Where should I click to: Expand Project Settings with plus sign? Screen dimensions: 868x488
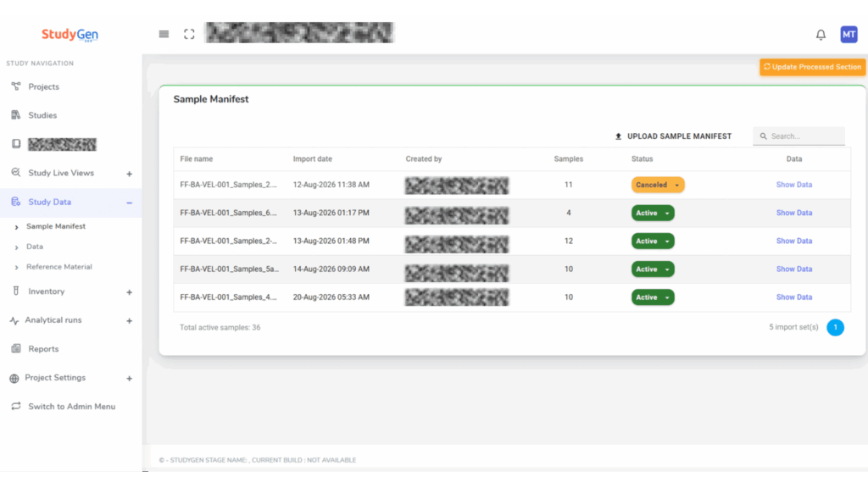129,379
